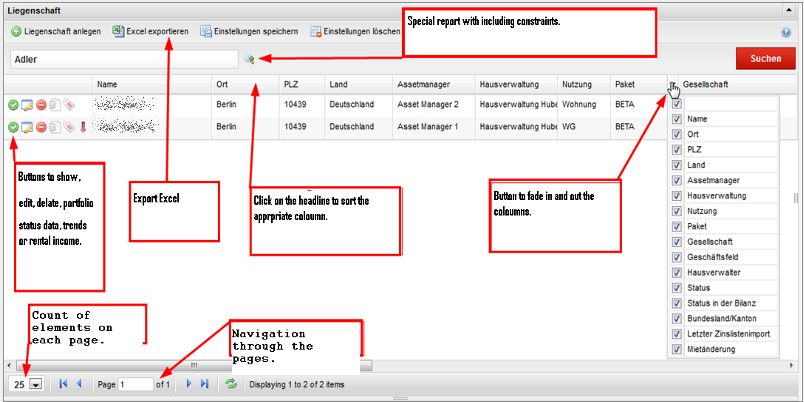The image size is (804, 402).
Task: Click the help question mark icon
Action: [786, 32]
